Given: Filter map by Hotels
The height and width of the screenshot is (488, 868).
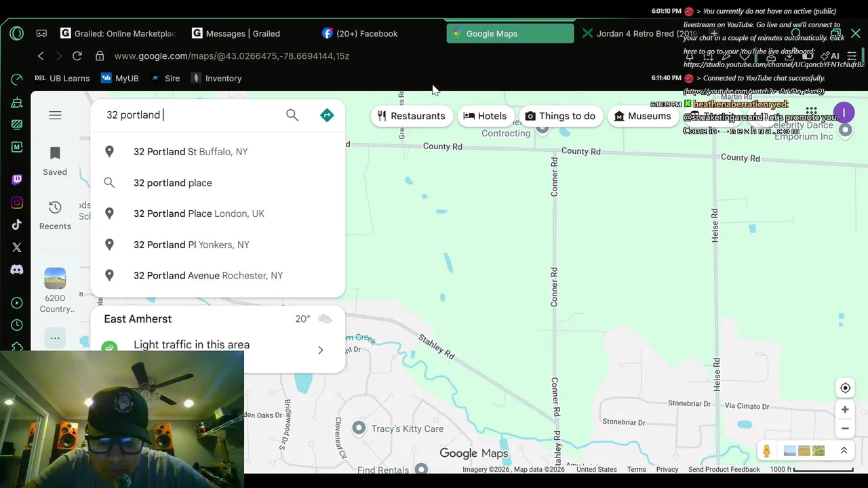Looking at the screenshot, I should coord(485,116).
